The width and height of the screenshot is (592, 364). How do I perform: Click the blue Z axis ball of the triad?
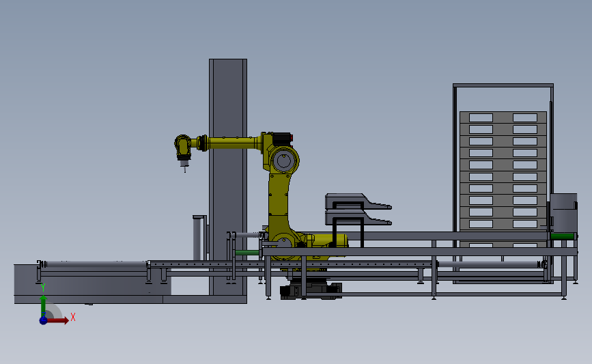pyautogui.click(x=44, y=320)
